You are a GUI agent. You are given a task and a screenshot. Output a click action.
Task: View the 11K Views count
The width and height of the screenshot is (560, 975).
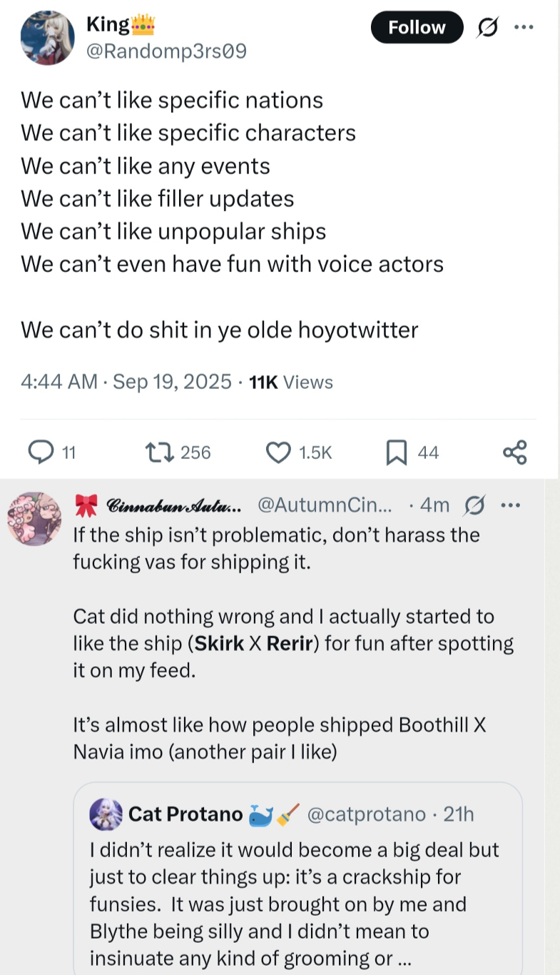(x=291, y=383)
